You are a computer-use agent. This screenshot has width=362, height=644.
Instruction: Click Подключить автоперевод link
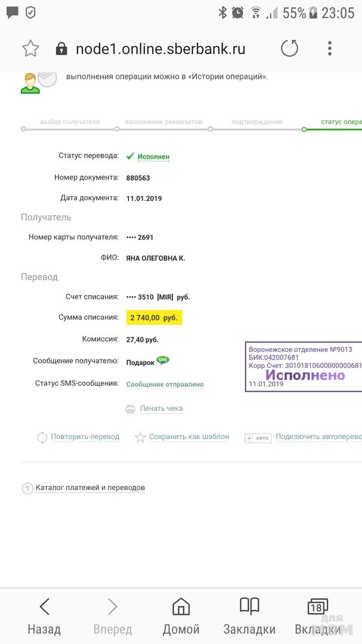(x=318, y=436)
